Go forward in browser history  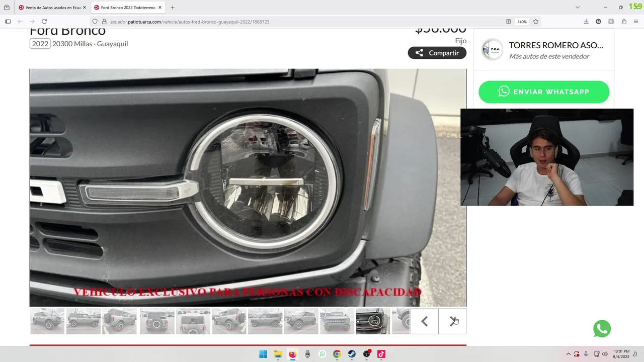32,22
